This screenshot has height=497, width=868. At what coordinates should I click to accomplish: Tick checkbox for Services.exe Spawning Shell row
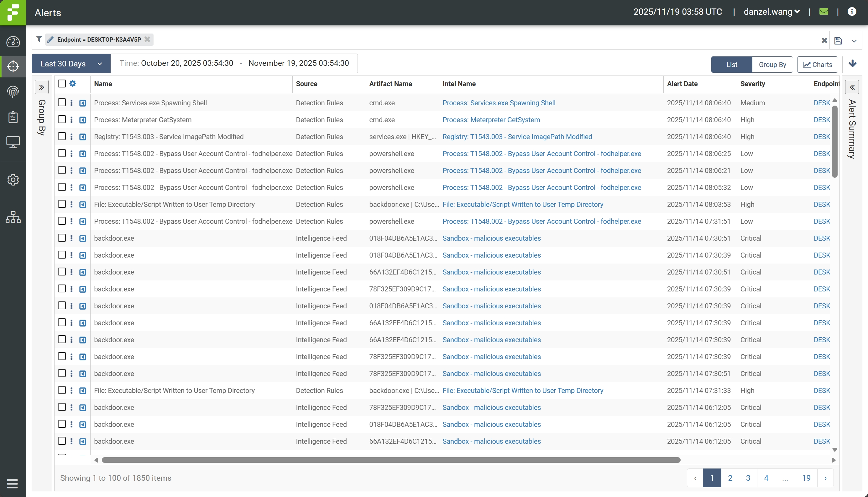(62, 102)
